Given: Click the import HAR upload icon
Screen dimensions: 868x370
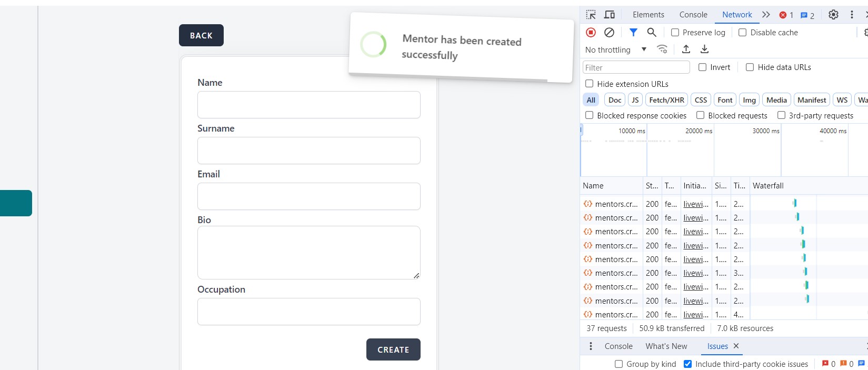Looking at the screenshot, I should (x=686, y=49).
